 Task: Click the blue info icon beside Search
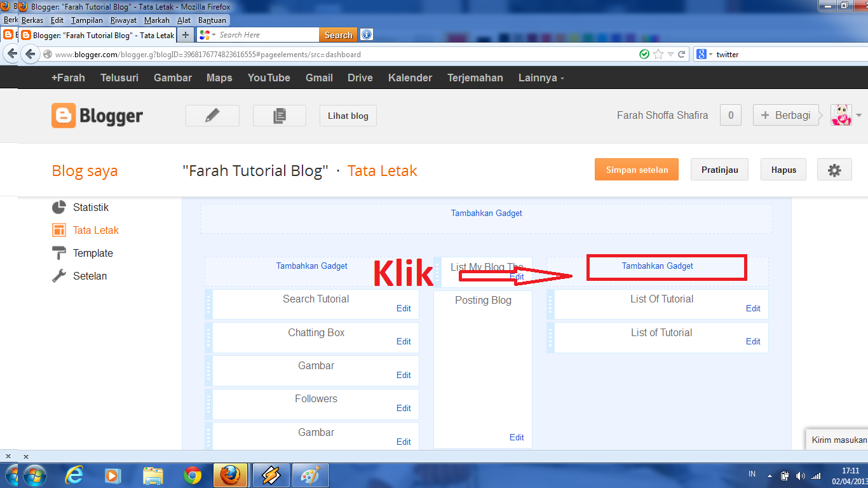367,35
